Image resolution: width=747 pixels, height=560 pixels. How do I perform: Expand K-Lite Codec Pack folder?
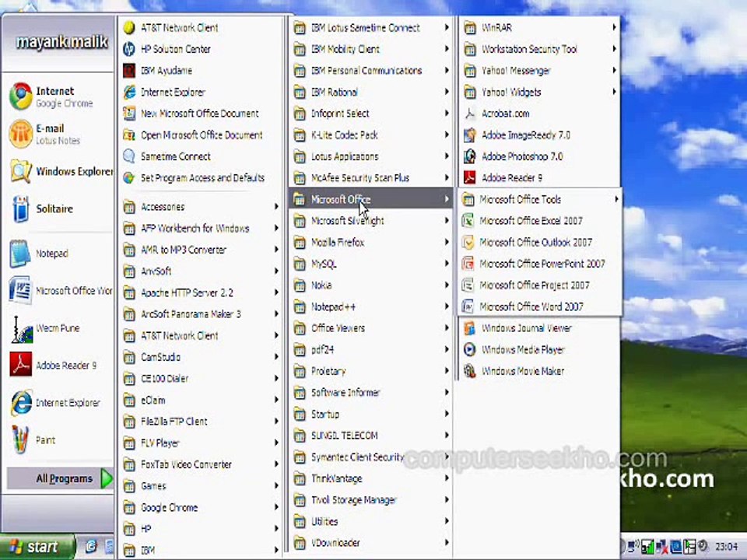(371, 135)
